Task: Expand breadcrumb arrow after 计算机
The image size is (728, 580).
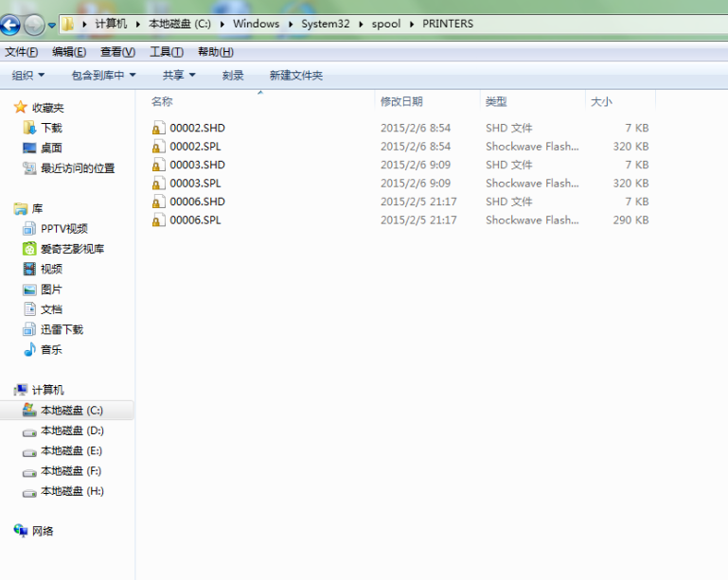Action: coord(138,25)
